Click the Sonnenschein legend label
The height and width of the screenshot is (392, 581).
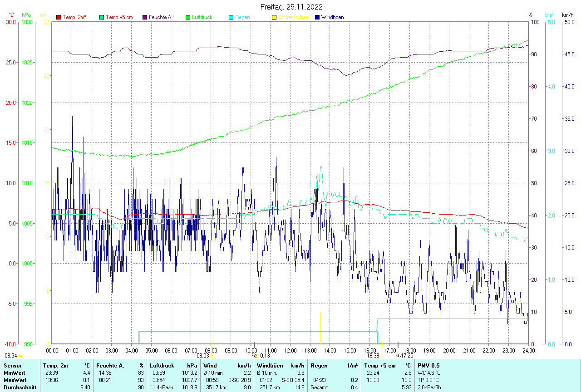pyautogui.click(x=294, y=17)
